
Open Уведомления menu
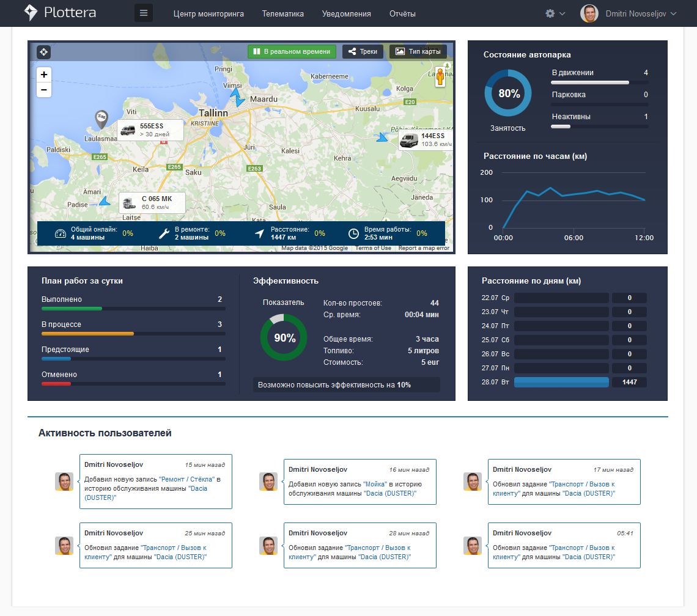[x=346, y=14]
